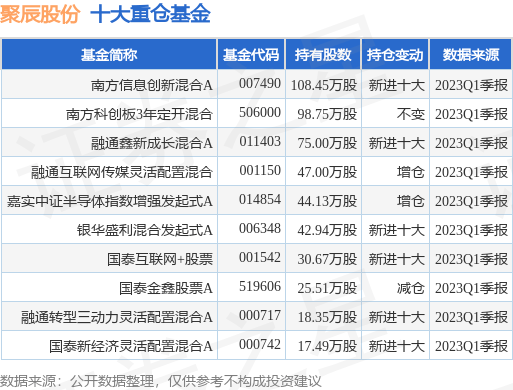This screenshot has width=513, height=390.
Task: Select 融通互联网传媒灵活配置混合 row name
Action: point(122,172)
